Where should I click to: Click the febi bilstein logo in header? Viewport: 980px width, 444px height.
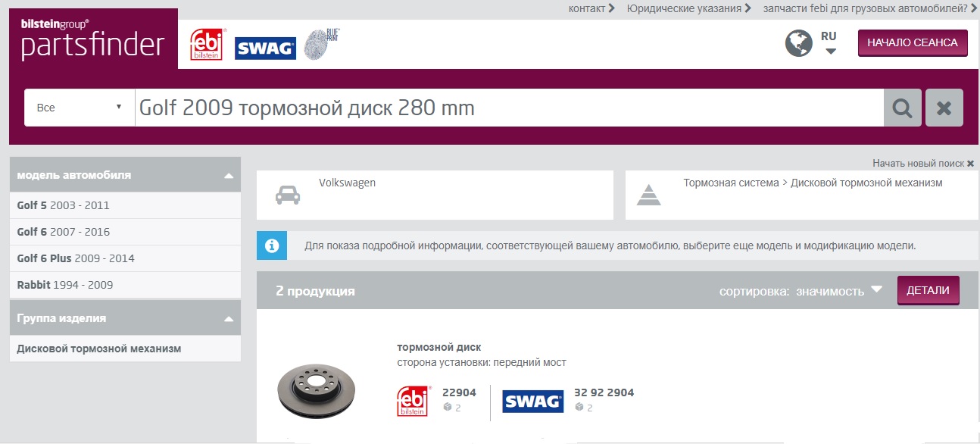click(x=206, y=45)
